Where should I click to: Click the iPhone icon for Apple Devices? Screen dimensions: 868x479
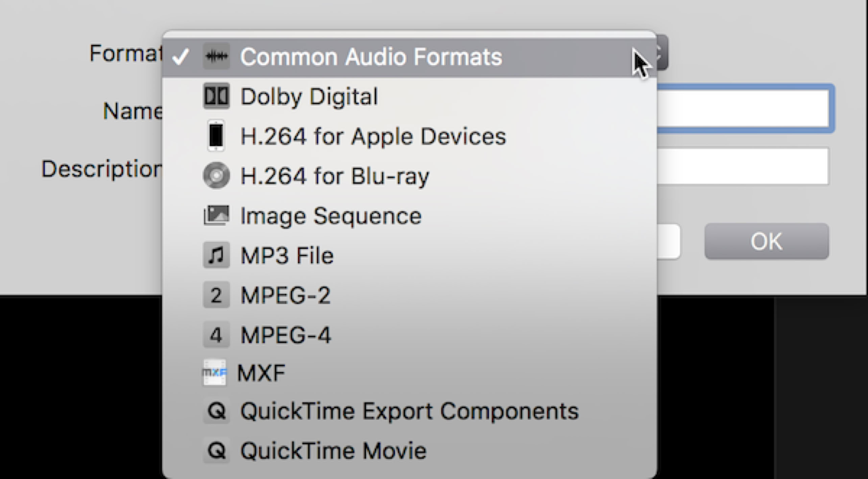[x=216, y=136]
